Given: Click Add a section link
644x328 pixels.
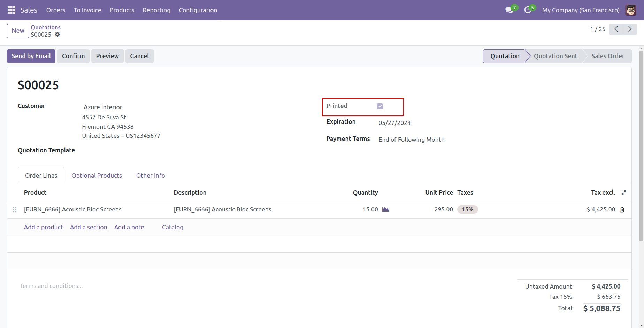Looking at the screenshot, I should (x=89, y=227).
